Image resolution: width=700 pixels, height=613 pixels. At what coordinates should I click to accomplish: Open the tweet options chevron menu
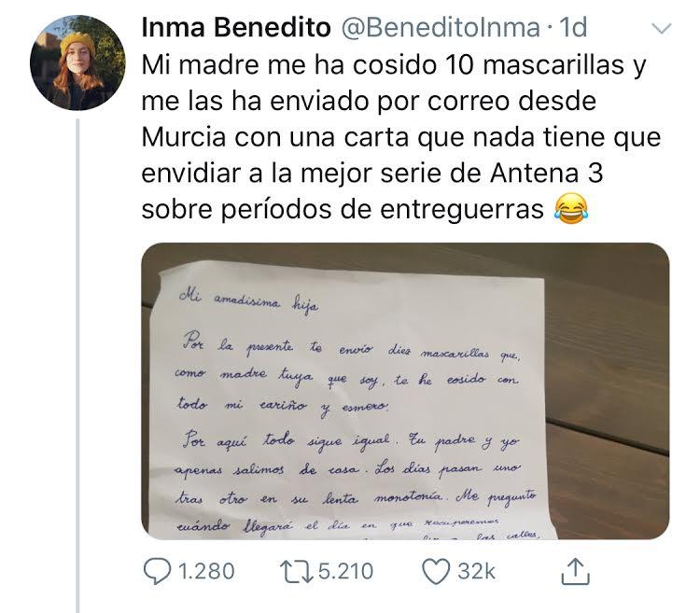tap(662, 29)
